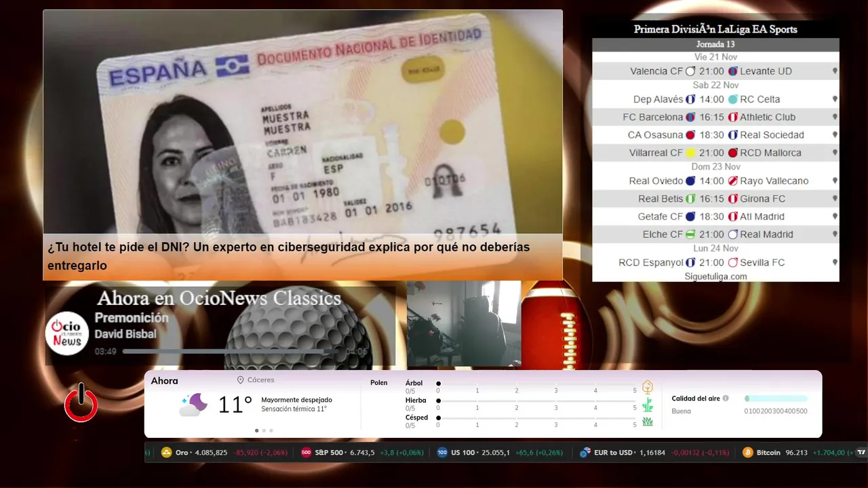Click the Atl Madrid team name
This screenshot has height=488, width=868.
(762, 217)
